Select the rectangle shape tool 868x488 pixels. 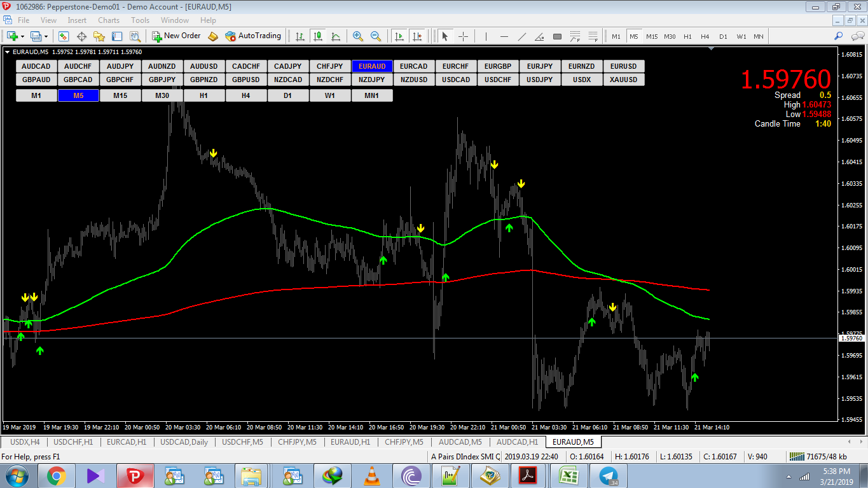pos(557,36)
